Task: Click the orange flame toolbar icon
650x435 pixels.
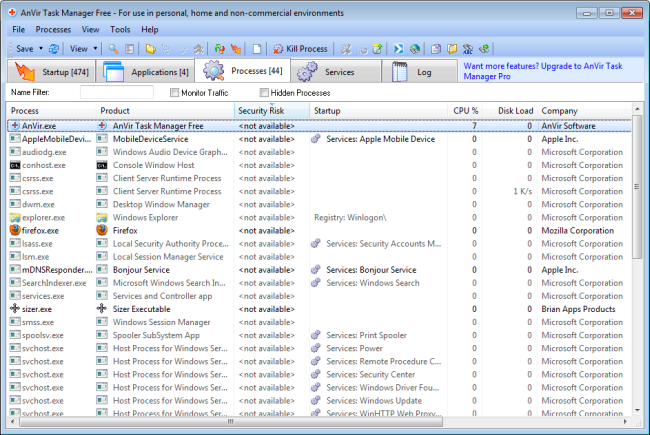Action: point(236,49)
